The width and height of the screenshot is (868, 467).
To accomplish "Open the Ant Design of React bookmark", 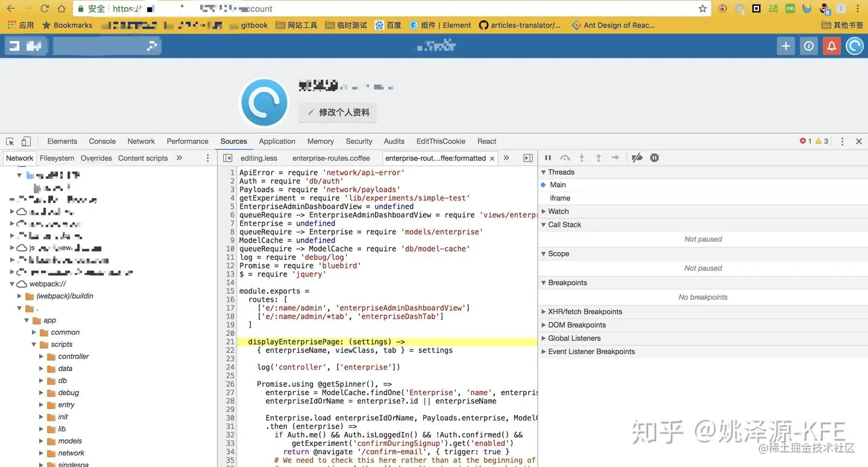I will tap(613, 25).
